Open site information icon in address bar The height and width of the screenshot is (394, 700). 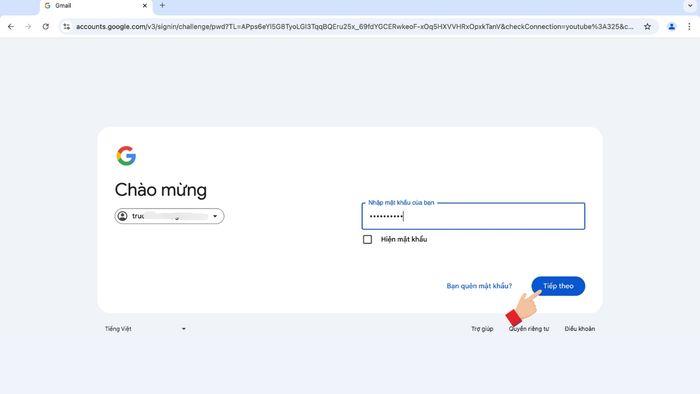[67, 27]
